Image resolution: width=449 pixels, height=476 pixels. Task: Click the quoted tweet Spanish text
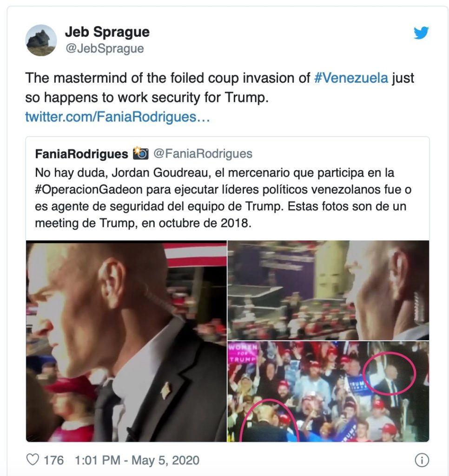point(223,198)
